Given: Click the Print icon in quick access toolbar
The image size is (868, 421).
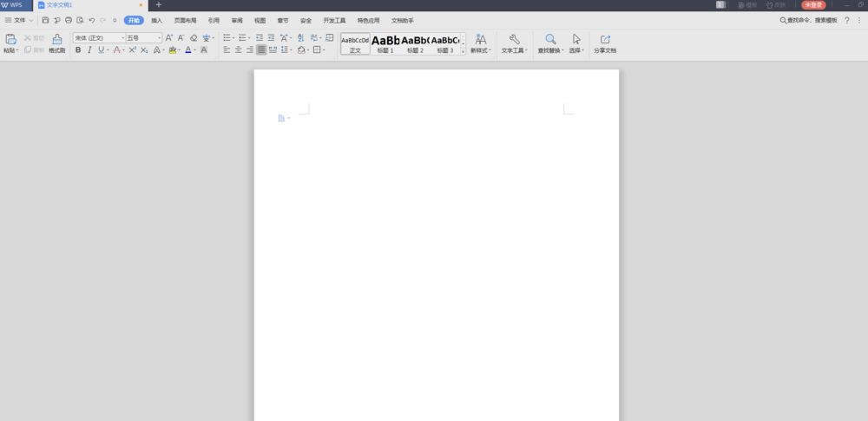Looking at the screenshot, I should click(69, 21).
